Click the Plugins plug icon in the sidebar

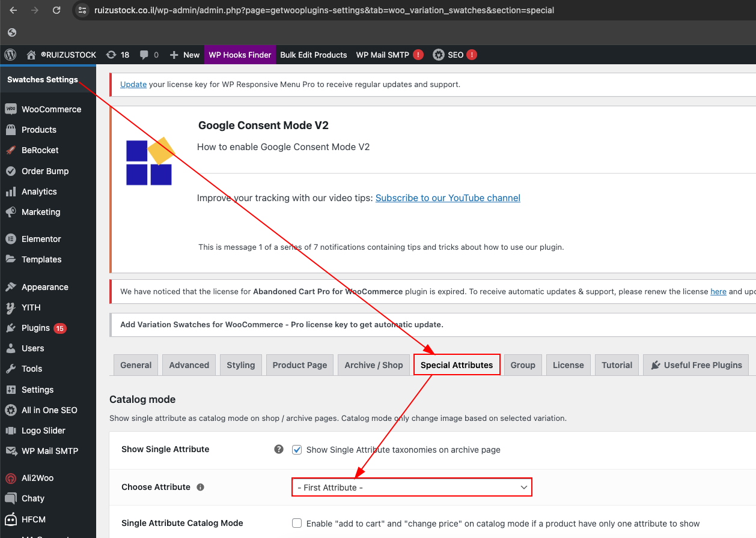coord(10,328)
